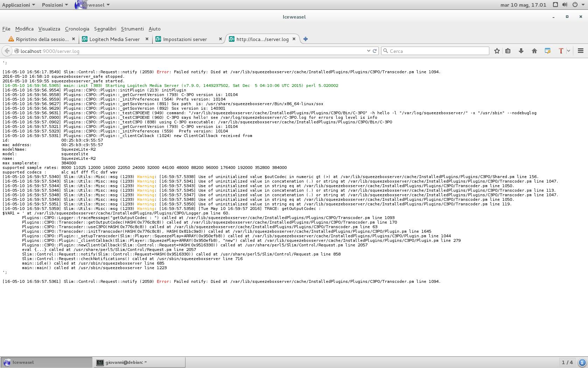This screenshot has width=588, height=368.
Task: Switch to Ripristino della sessione tab
Action: tap(42, 39)
